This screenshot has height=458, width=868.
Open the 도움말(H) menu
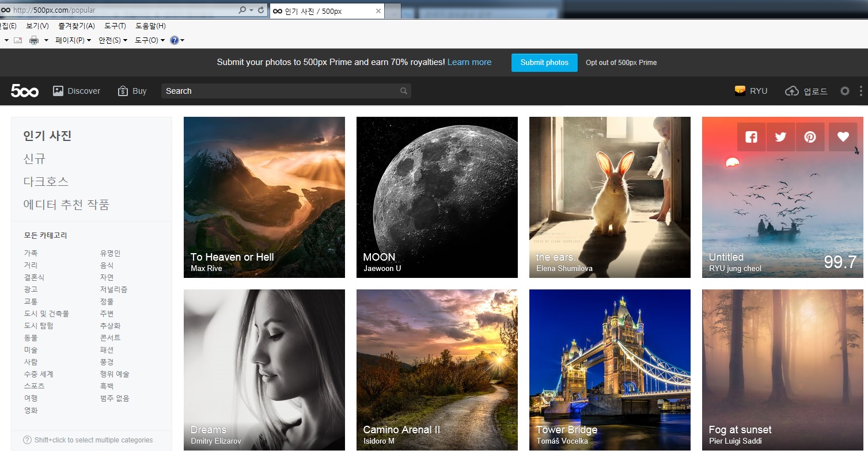click(x=150, y=26)
